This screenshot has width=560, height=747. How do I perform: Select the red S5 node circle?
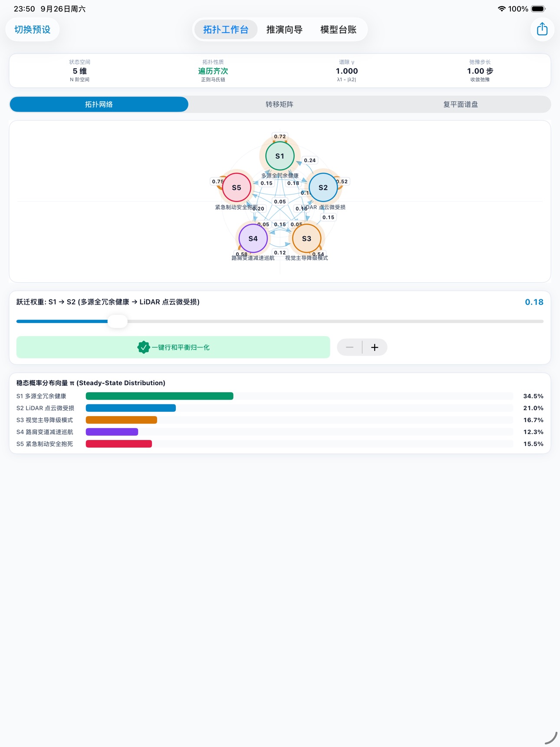(x=237, y=188)
